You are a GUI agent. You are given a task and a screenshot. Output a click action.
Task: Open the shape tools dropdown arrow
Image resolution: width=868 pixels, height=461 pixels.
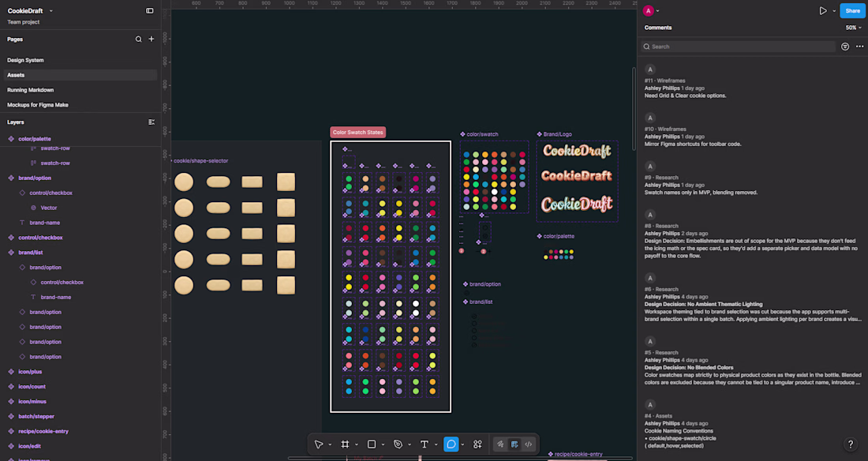click(383, 444)
